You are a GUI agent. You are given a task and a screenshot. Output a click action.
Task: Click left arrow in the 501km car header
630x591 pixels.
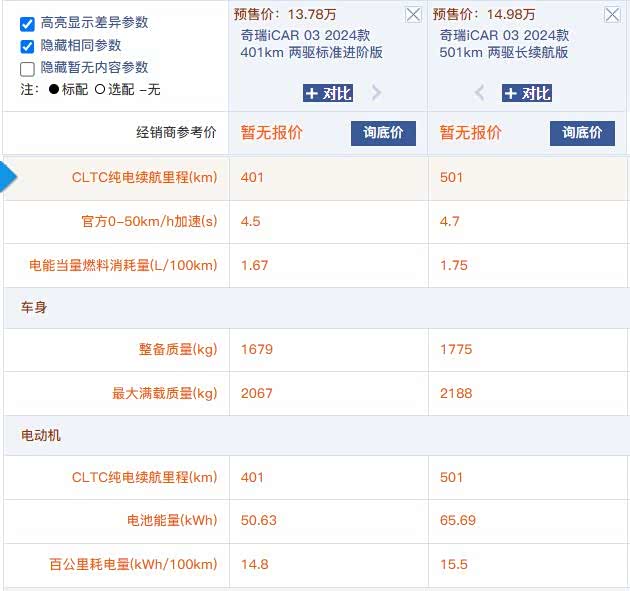tap(480, 93)
